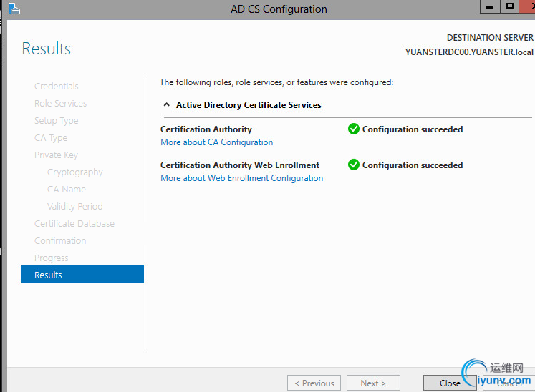The width and height of the screenshot is (535, 392).
Task: Click the green checkmark beside Web Enrollment
Action: 353,165
